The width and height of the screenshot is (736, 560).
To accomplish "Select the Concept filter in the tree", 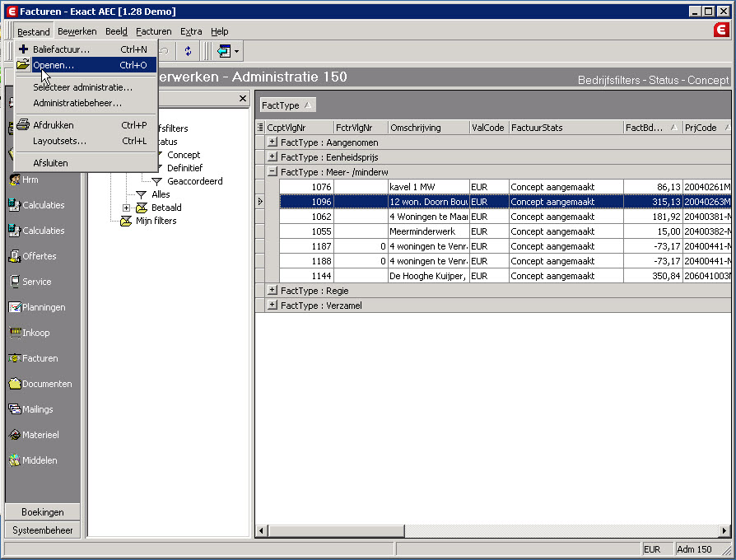I will click(x=184, y=155).
